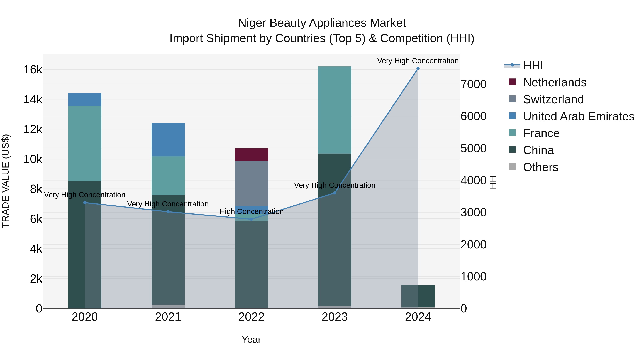This screenshot has height=362, width=644.
Task: Click the 'TRADE VALUE (US$)' axis title
Action: coord(6,181)
